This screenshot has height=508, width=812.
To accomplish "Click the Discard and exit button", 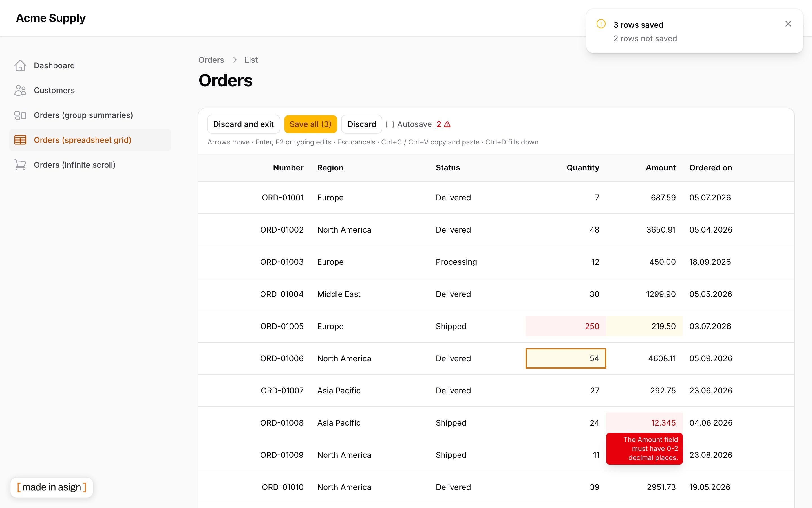I will pos(243,124).
